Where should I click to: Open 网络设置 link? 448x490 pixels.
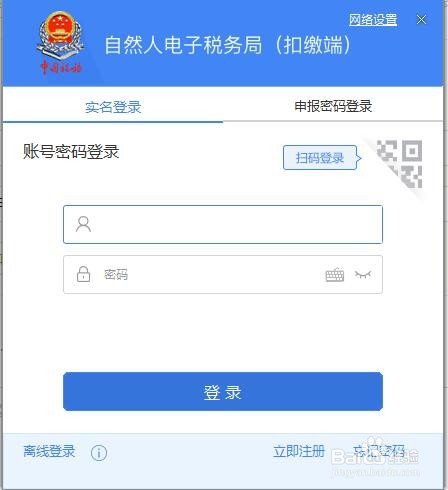[x=373, y=20]
